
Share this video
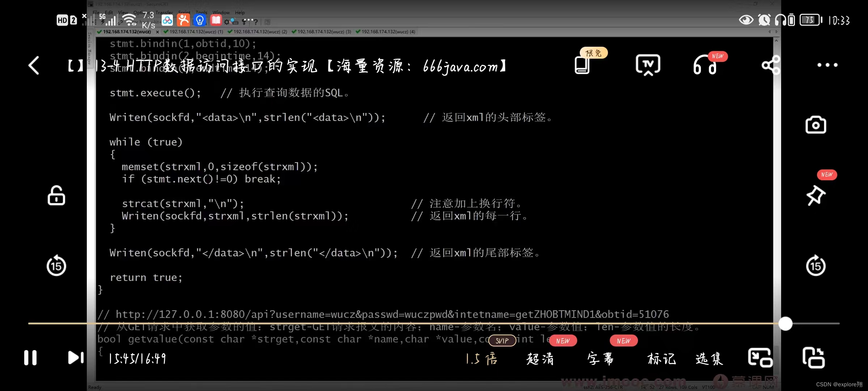(771, 66)
